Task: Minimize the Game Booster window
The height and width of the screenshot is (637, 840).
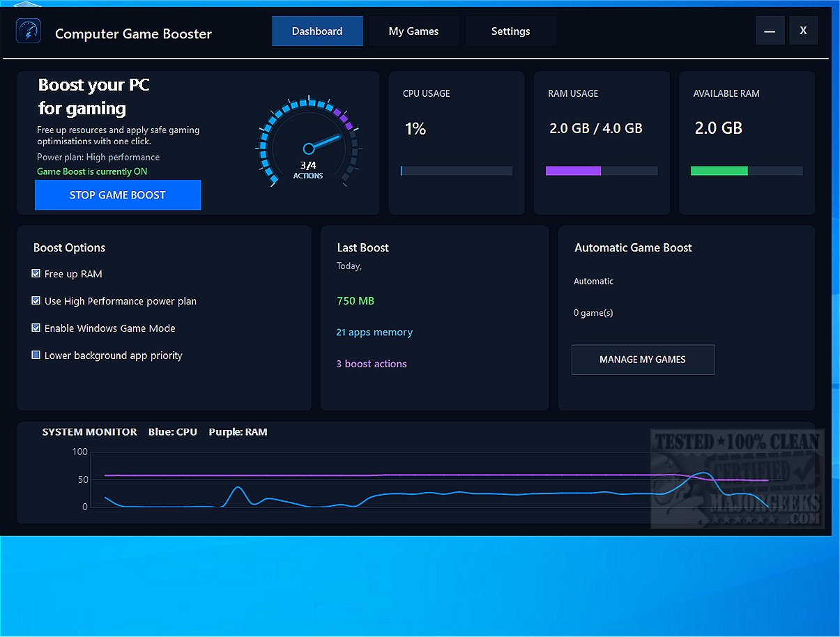Action: [770, 31]
